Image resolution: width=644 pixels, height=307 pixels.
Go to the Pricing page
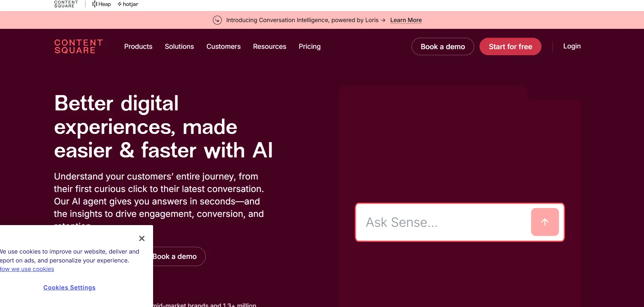(309, 47)
